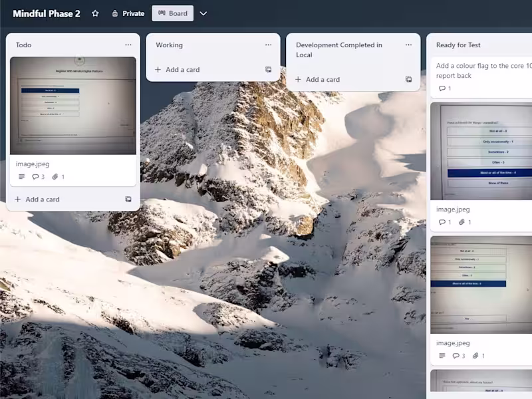Click comment icon on colour flag card
532x399 pixels.
[442, 88]
